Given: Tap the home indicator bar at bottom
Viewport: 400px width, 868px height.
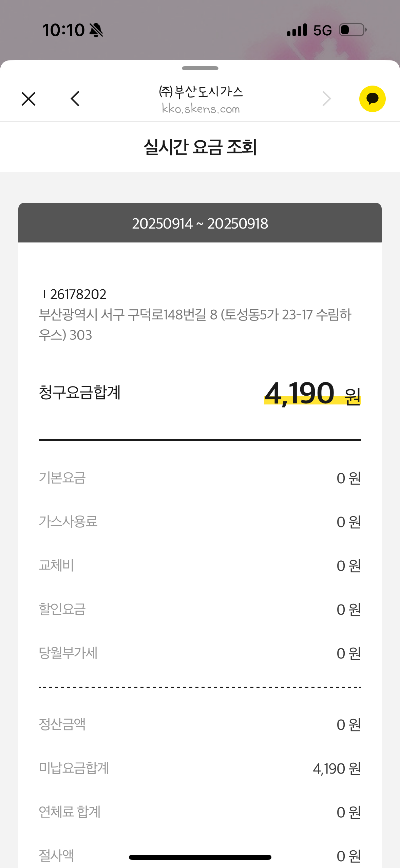Looking at the screenshot, I should [x=200, y=857].
